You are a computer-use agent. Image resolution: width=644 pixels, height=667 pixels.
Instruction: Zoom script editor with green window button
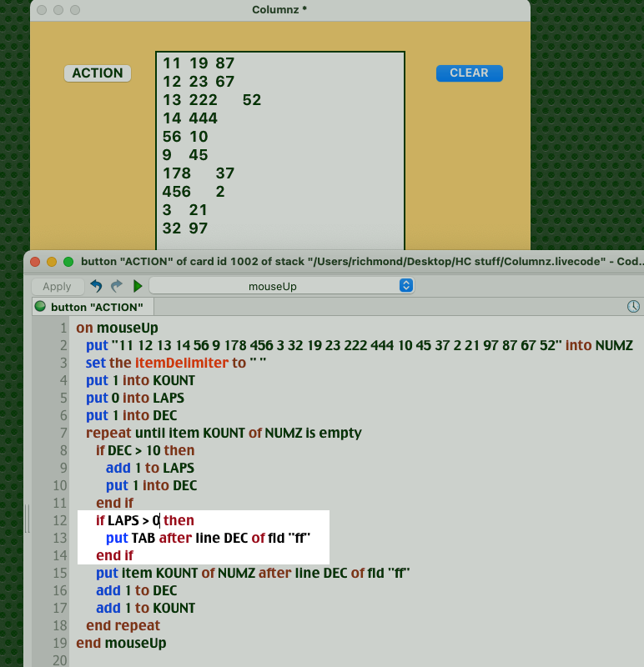click(x=68, y=261)
